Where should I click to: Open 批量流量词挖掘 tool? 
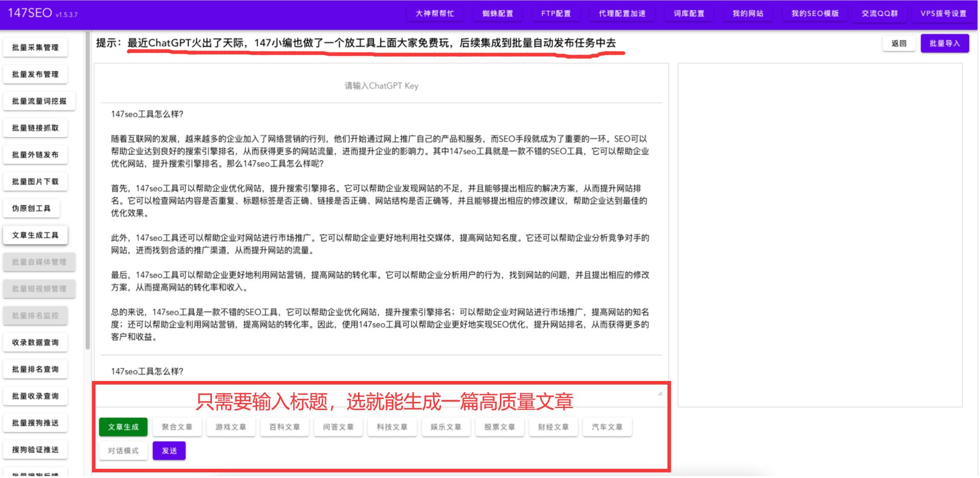(x=38, y=101)
